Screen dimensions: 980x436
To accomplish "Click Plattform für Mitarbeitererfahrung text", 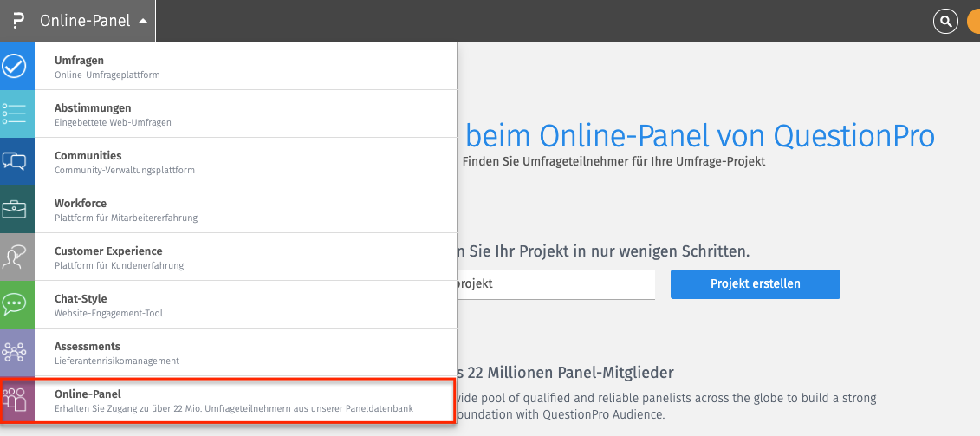I will 126,218.
